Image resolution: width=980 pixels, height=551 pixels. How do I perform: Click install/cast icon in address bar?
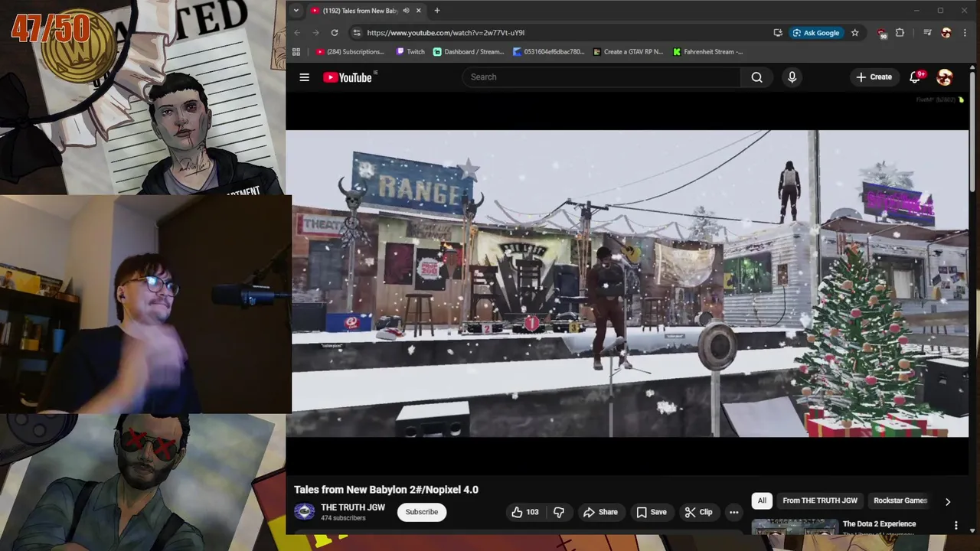pos(778,33)
